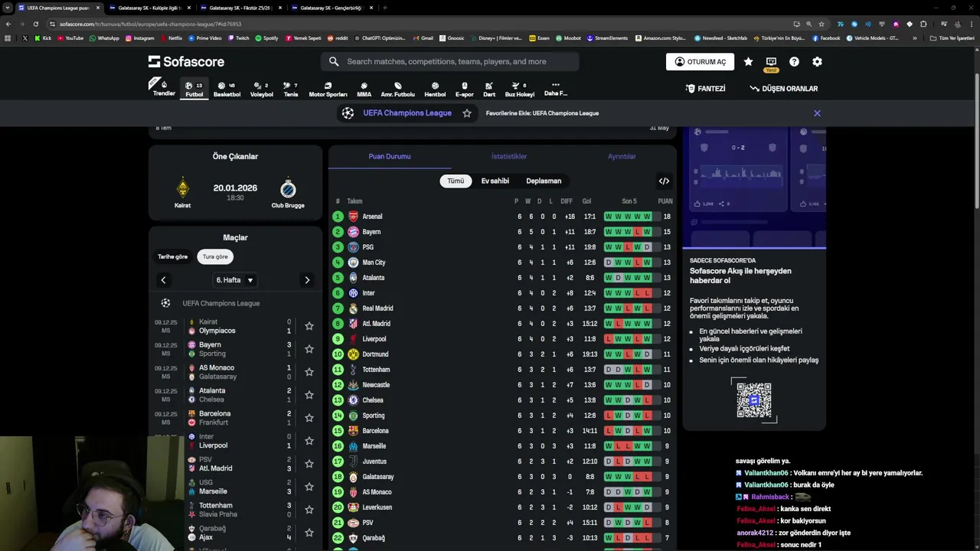The height and width of the screenshot is (551, 980).
Task: Open Sofascore settings gear
Action: (x=817, y=62)
